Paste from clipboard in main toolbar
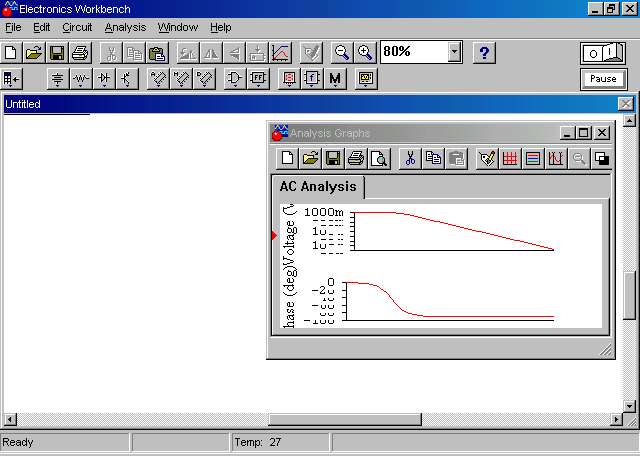Screen dimensions: 640x456 point(157,53)
